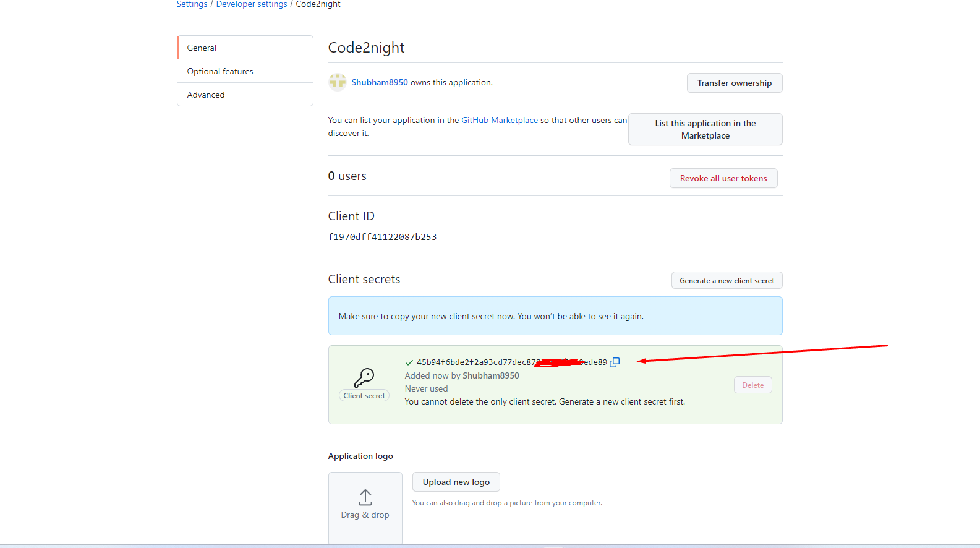Image resolution: width=980 pixels, height=548 pixels.
Task: Click the 'Never used' status text
Action: [426, 388]
